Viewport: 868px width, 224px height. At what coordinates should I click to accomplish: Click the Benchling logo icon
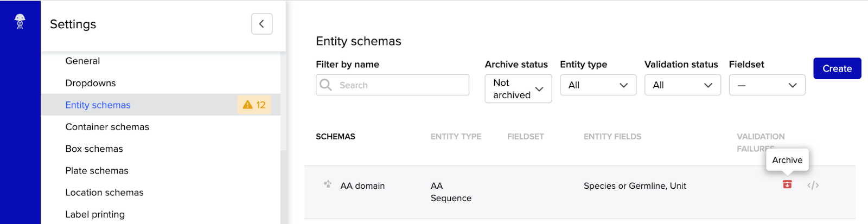pyautogui.click(x=20, y=22)
